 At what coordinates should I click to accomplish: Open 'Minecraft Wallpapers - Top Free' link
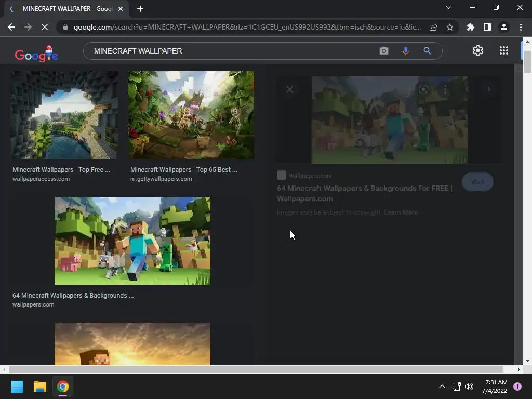[x=61, y=170]
